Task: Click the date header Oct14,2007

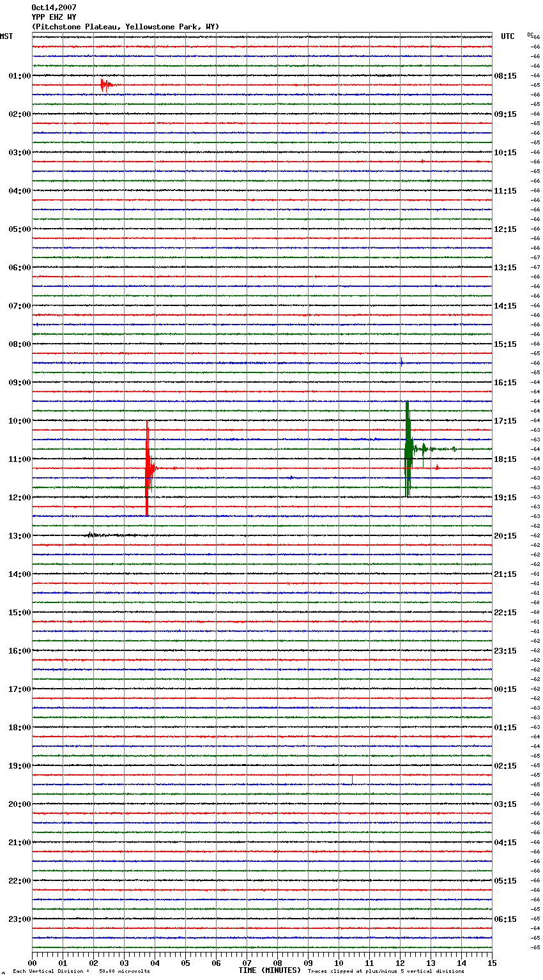Action: tap(54, 8)
